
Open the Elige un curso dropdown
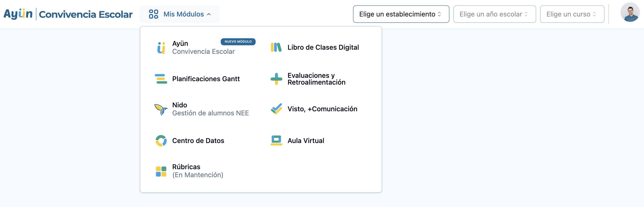[572, 14]
